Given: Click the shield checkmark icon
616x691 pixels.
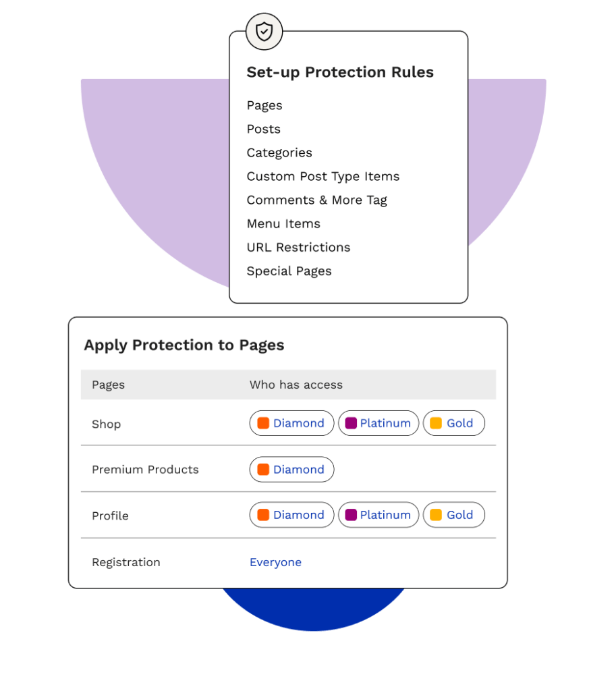Looking at the screenshot, I should pyautogui.click(x=264, y=32).
